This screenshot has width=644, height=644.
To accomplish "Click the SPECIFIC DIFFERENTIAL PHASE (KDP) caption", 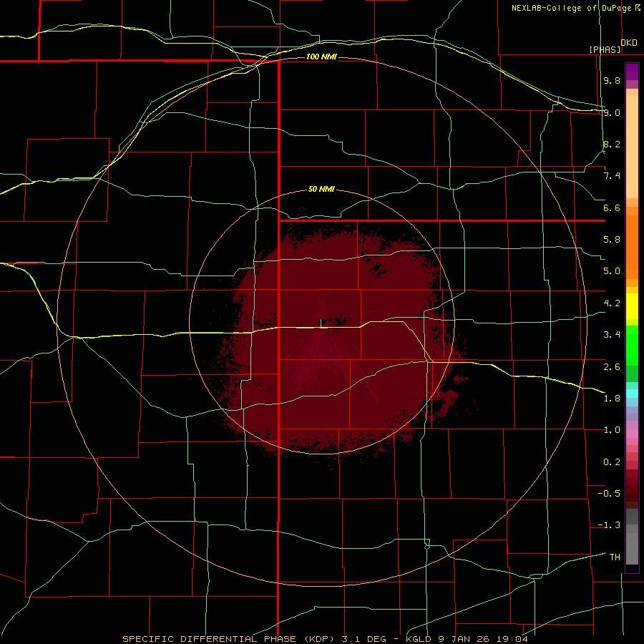I will pyautogui.click(x=230, y=639).
